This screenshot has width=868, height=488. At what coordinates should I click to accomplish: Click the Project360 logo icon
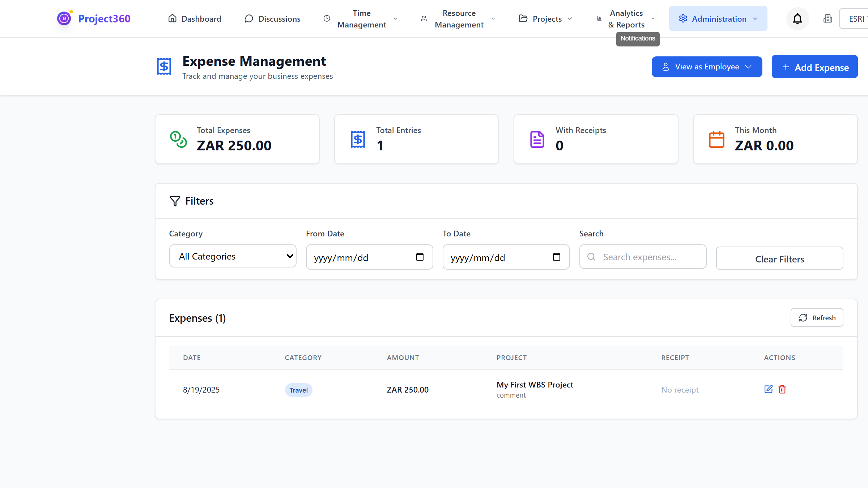[x=64, y=18]
